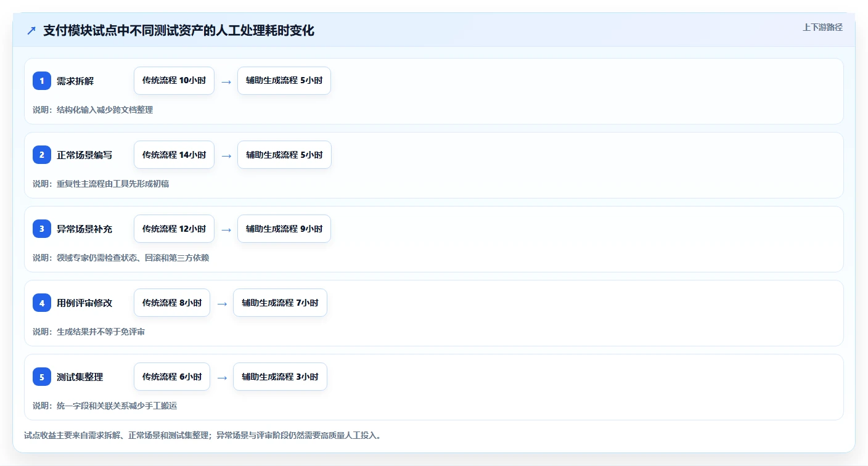Click the 传统流程 12小时 chip
The image size is (868, 466).
pyautogui.click(x=174, y=229)
